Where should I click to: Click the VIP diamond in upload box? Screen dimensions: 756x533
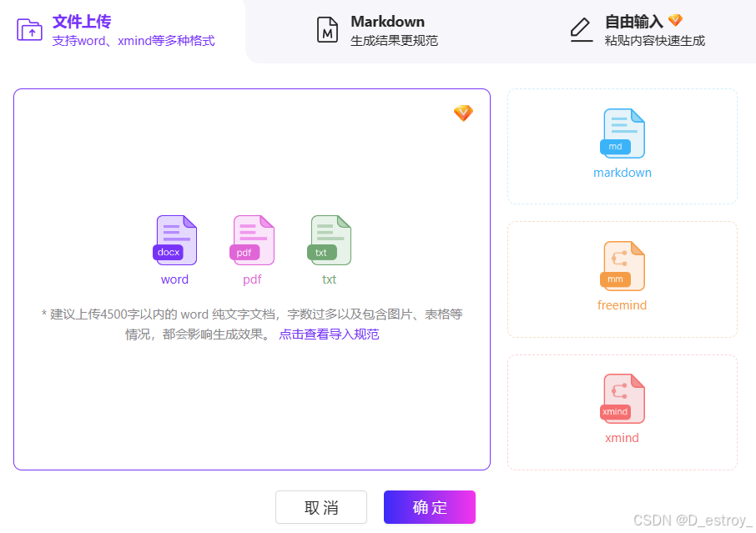point(463,113)
